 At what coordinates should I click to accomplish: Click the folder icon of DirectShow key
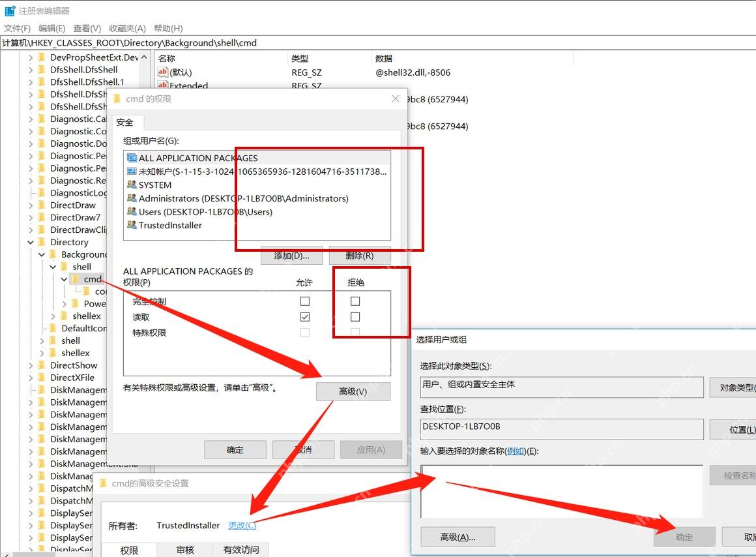pos(42,365)
